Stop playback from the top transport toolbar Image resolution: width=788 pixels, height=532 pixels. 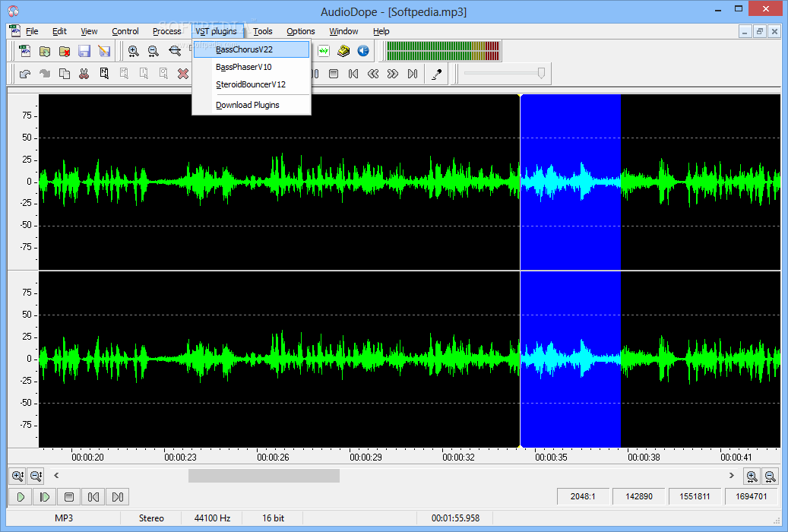[x=333, y=74]
